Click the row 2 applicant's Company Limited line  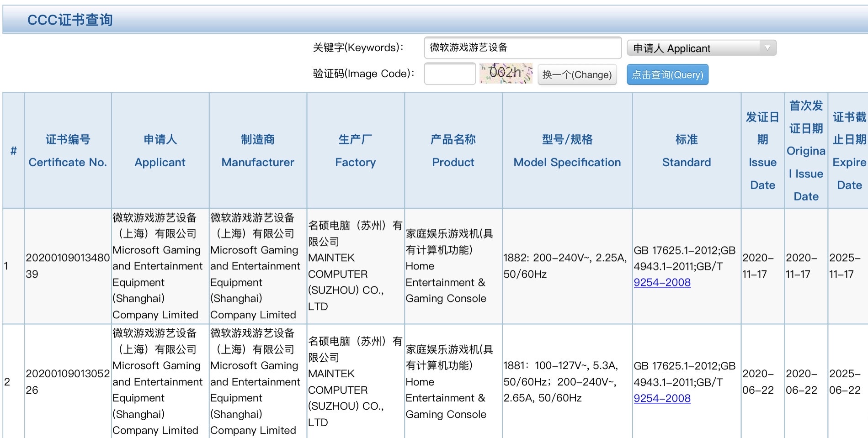point(155,430)
